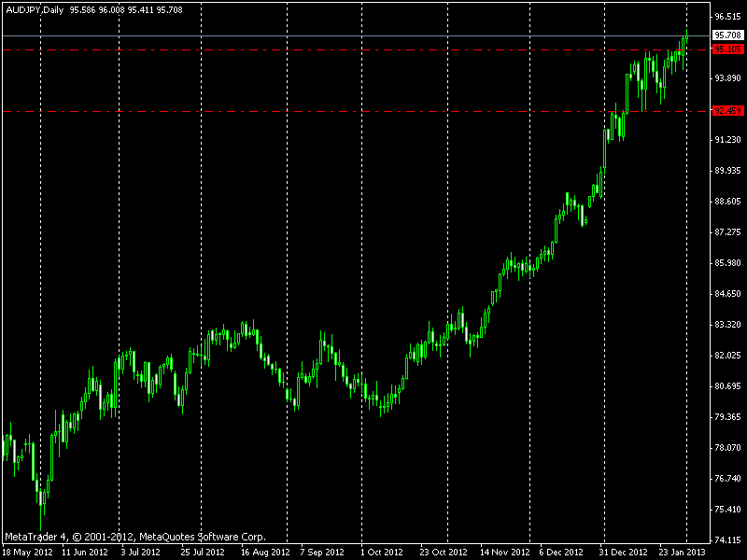Image resolution: width=747 pixels, height=560 pixels.
Task: Click the 85.980 price scale value
Action: coord(726,263)
